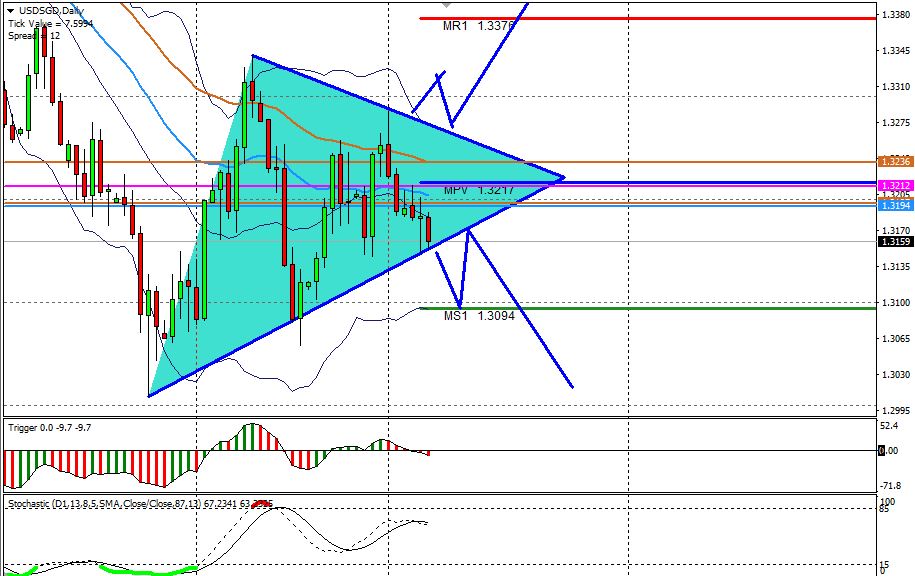Image resolution: width=915 pixels, height=576 pixels.
Task: Click the 1.3030 price scale value
Action: click(x=897, y=375)
